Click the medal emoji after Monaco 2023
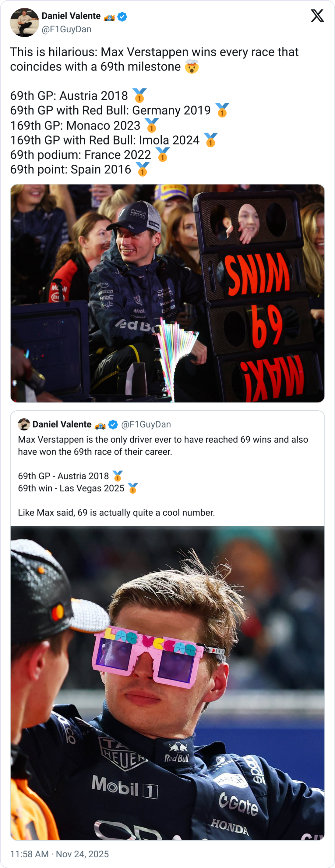This screenshot has height=868, width=335. click(151, 125)
